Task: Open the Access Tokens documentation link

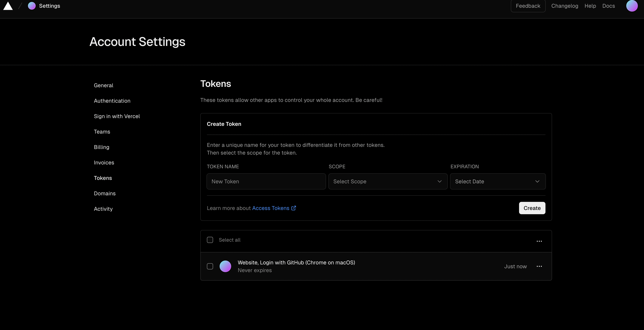Action: coord(271,208)
